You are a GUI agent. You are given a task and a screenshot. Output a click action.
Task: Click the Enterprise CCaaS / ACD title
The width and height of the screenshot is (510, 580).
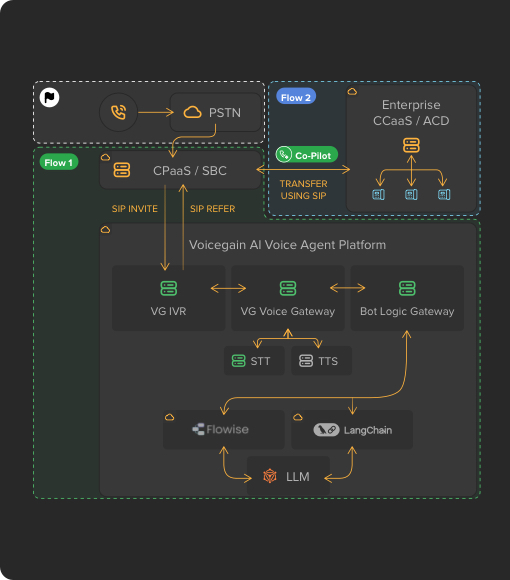tap(411, 112)
